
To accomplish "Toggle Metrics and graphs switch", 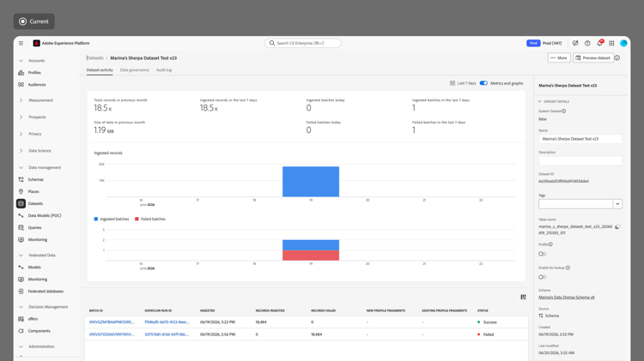I will pos(483,83).
